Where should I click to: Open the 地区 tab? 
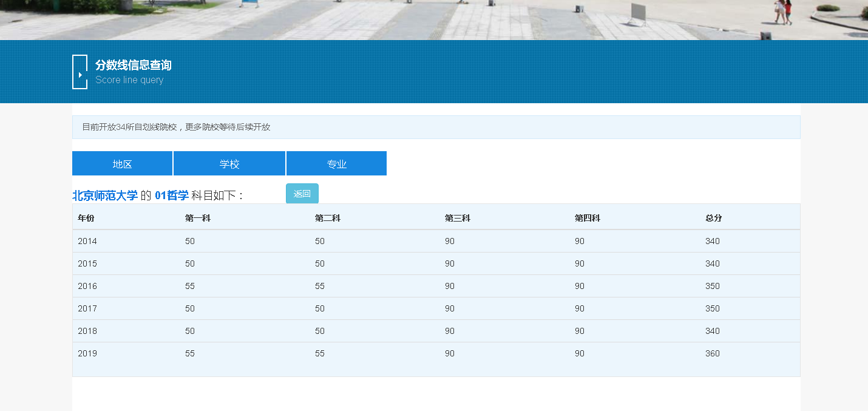122,164
